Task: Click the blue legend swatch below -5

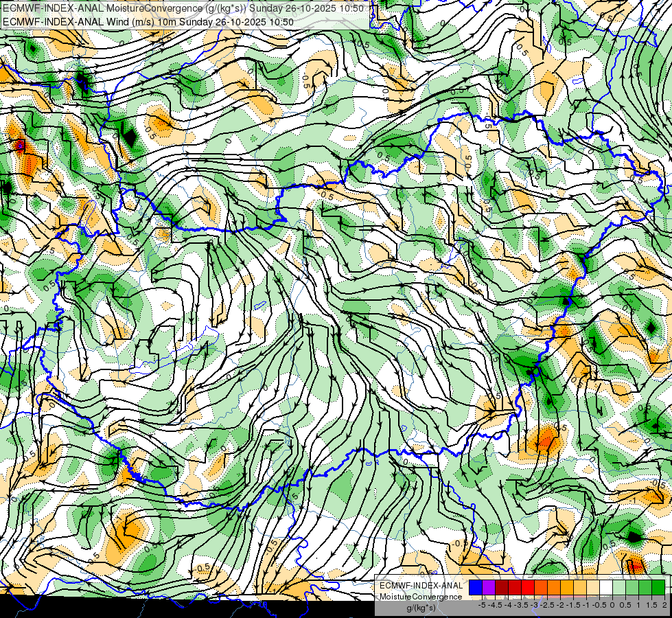Action: tap(476, 587)
